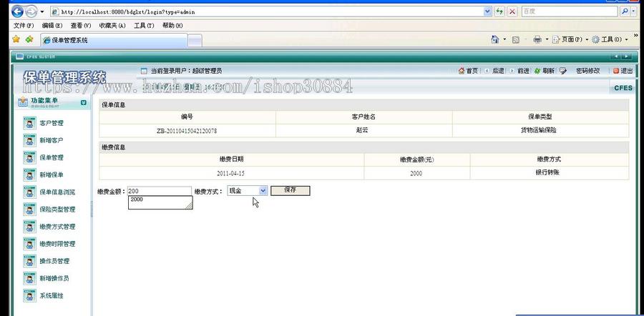644x316 pixels.
Task: Click the Print icon in toolbar
Action: 537,39
